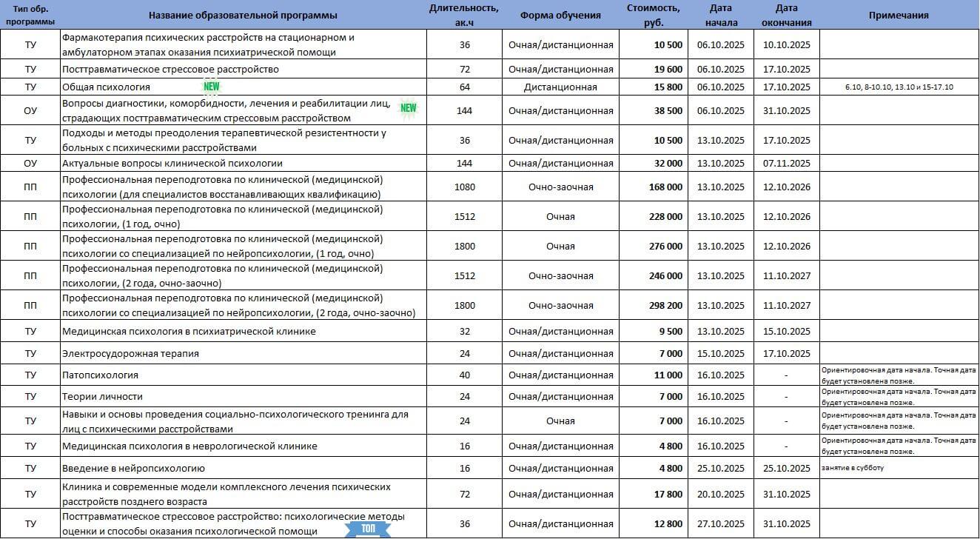Select the Форма обучения header cell
The image size is (980, 539).
pos(560,16)
